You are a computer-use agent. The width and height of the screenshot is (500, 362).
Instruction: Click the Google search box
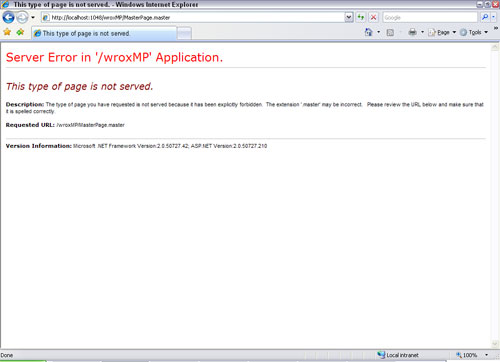(430, 17)
